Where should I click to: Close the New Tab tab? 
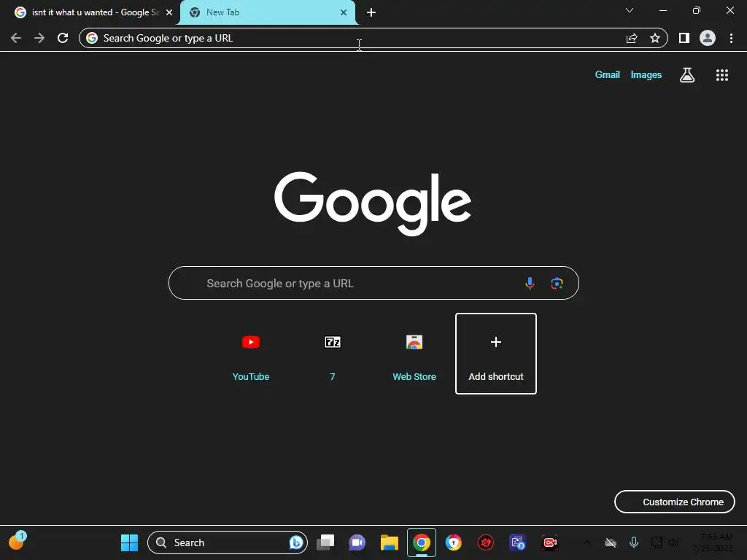pos(344,12)
